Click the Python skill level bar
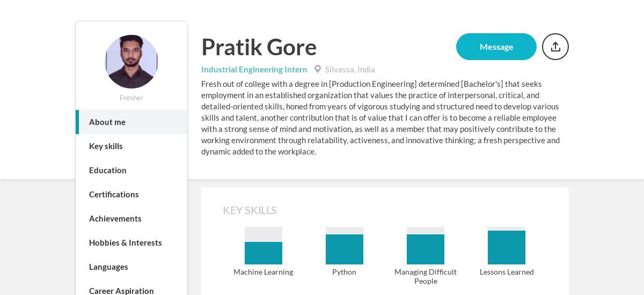Screen dimensions: 644x295 [345, 246]
